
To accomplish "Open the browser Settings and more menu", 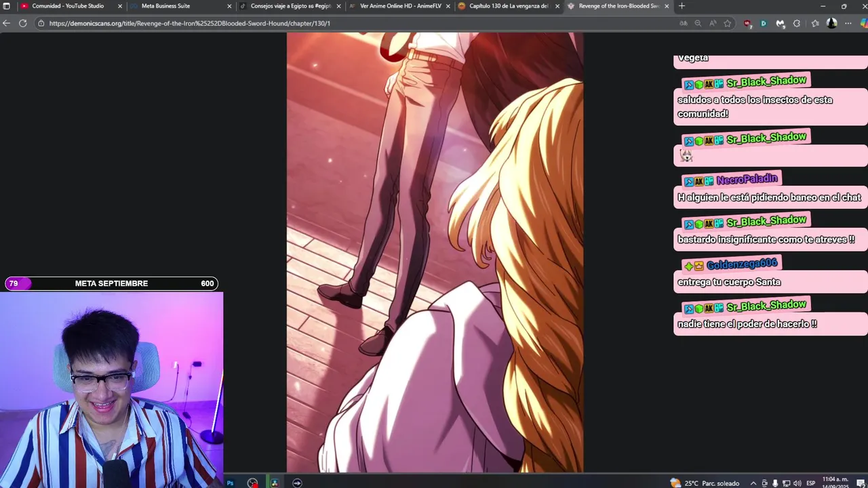I will point(848,23).
